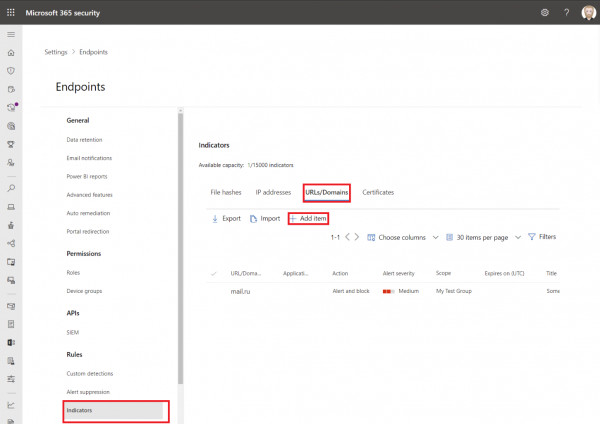
Task: Open Advanced features settings
Action: click(90, 195)
